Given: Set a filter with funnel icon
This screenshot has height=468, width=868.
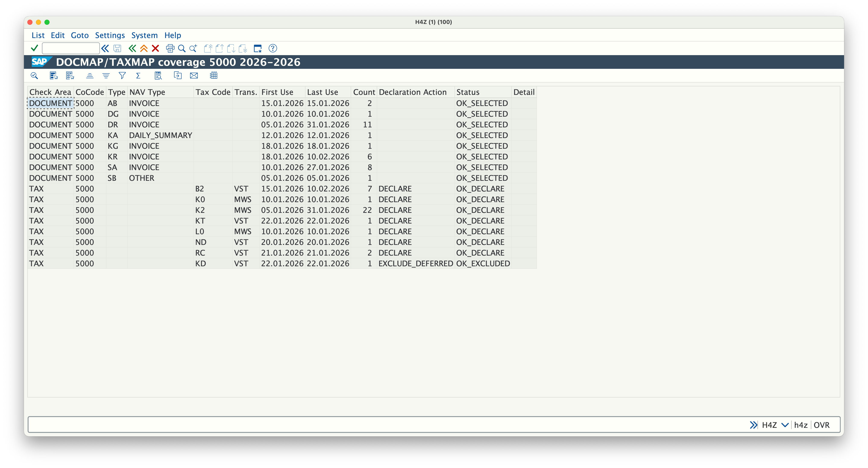Looking at the screenshot, I should pos(122,75).
